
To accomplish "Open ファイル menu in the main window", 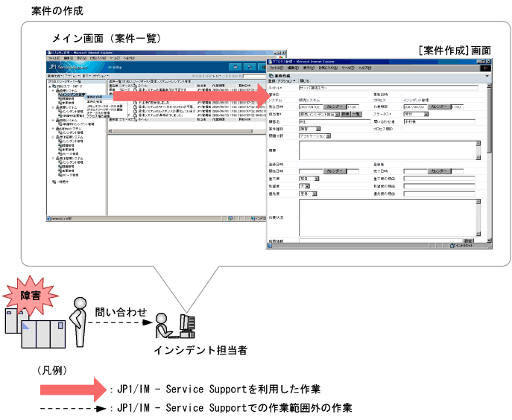I will (54, 58).
